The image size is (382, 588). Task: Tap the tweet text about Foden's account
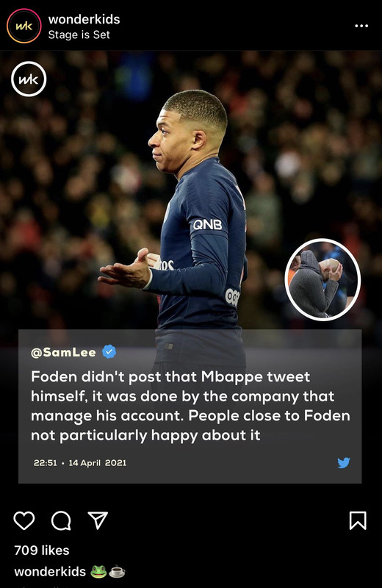pos(190,406)
